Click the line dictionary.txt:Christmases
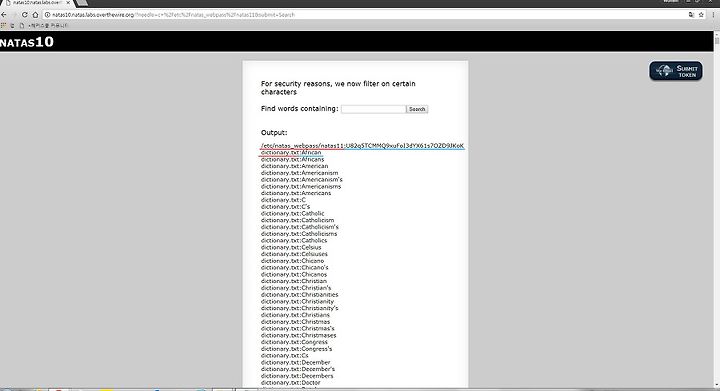720x391 pixels. (x=298, y=335)
